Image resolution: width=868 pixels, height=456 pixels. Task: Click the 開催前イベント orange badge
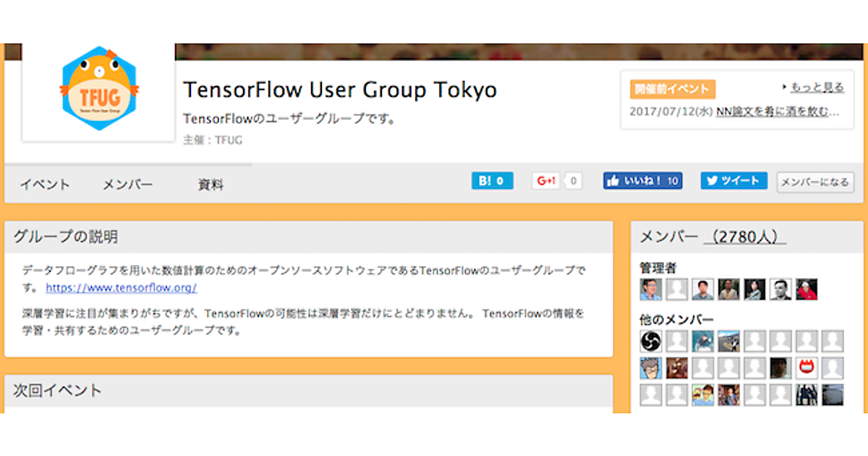click(x=673, y=89)
